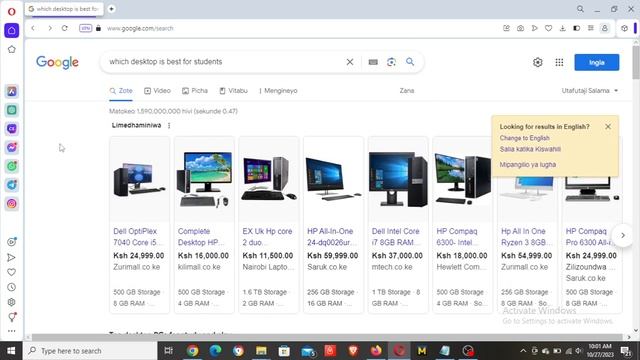Switch to the Video tab
Screen dimensions: 640x360
pos(157,91)
